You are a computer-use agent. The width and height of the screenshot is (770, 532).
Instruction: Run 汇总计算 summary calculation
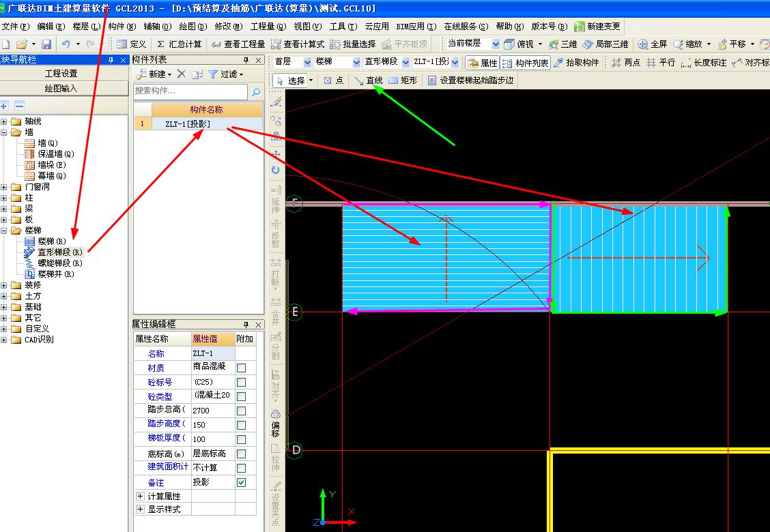pos(180,44)
